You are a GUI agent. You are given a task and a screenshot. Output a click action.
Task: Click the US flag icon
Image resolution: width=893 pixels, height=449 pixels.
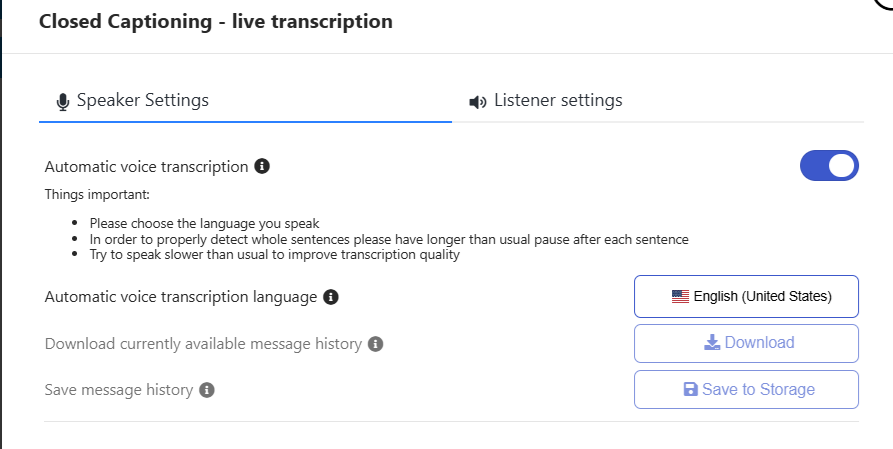pyautogui.click(x=680, y=296)
